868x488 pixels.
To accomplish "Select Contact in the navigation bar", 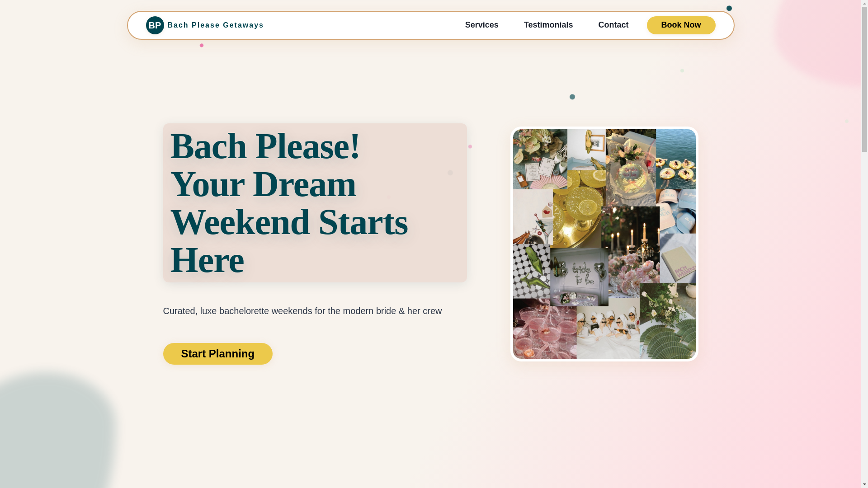I will (x=613, y=25).
